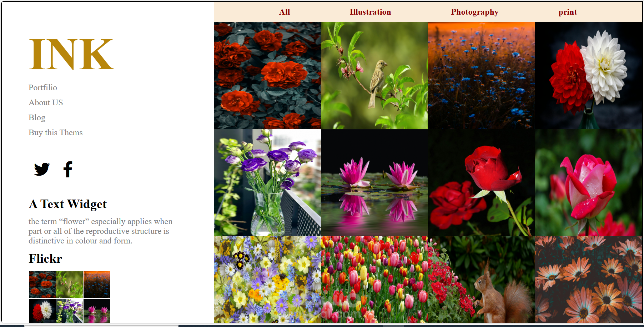
Task: Open gallery image of purple flowers in vase
Action: pos(267,183)
